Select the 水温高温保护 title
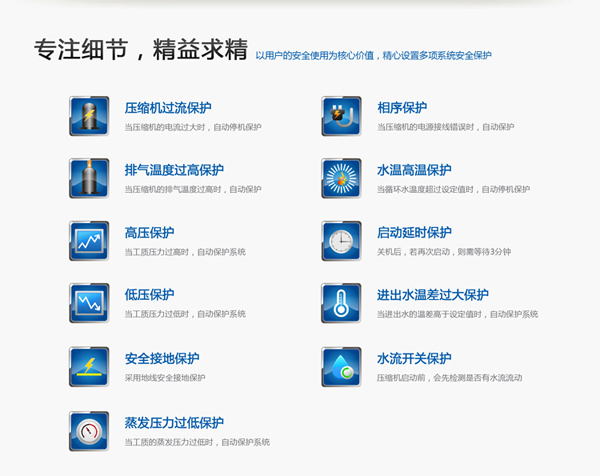600x476 pixels. (x=414, y=170)
